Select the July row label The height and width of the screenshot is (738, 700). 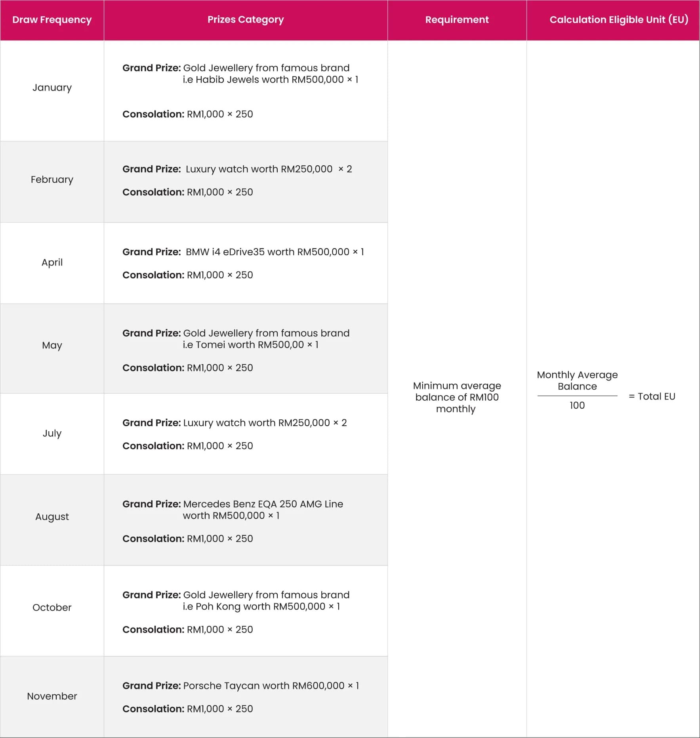(52, 433)
